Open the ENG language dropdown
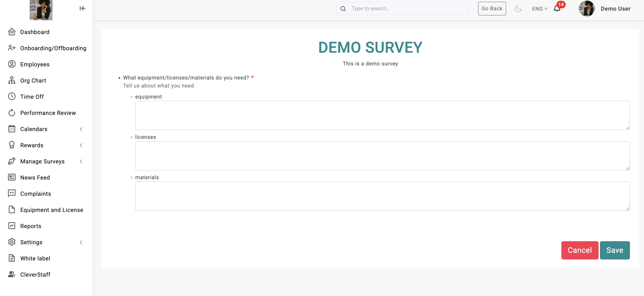 click(x=540, y=9)
